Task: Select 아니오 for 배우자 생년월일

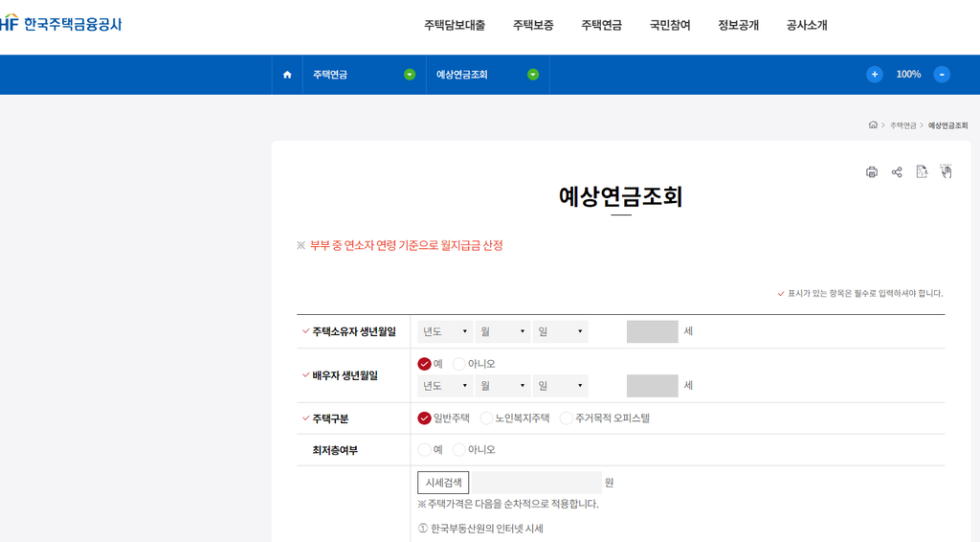Action: coord(459,364)
